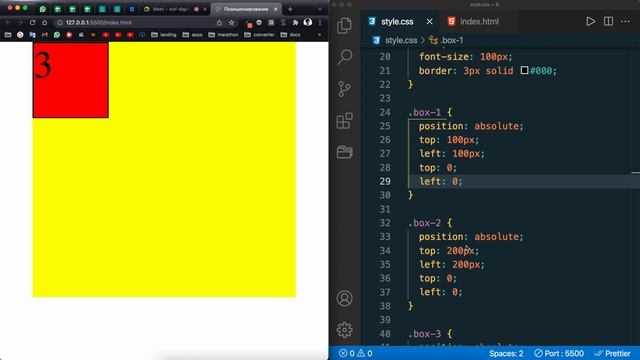The width and height of the screenshot is (640, 360).
Task: Open a new browser tab with the plus button
Action: coord(290,9)
